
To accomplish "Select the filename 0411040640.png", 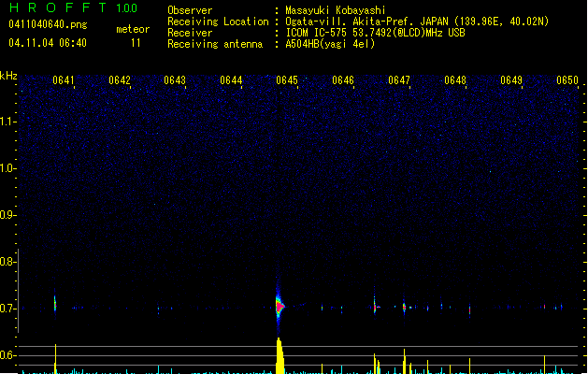I will (x=48, y=25).
